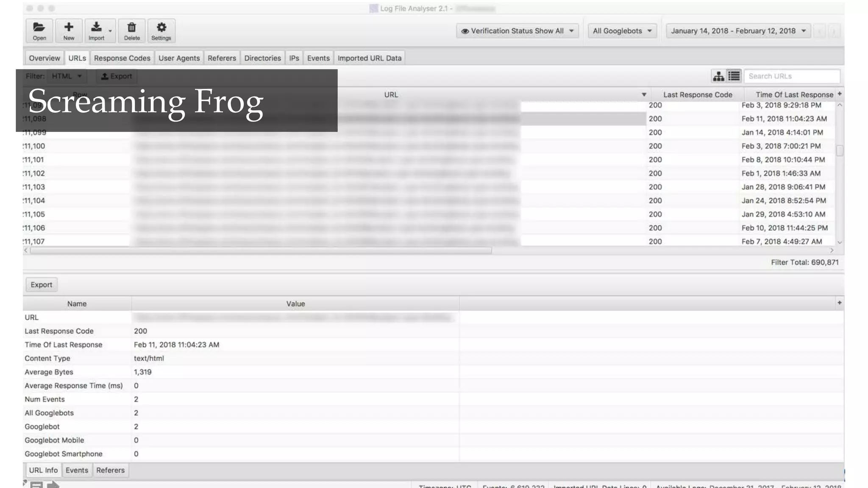Select the Average Bytes row

(x=433, y=372)
